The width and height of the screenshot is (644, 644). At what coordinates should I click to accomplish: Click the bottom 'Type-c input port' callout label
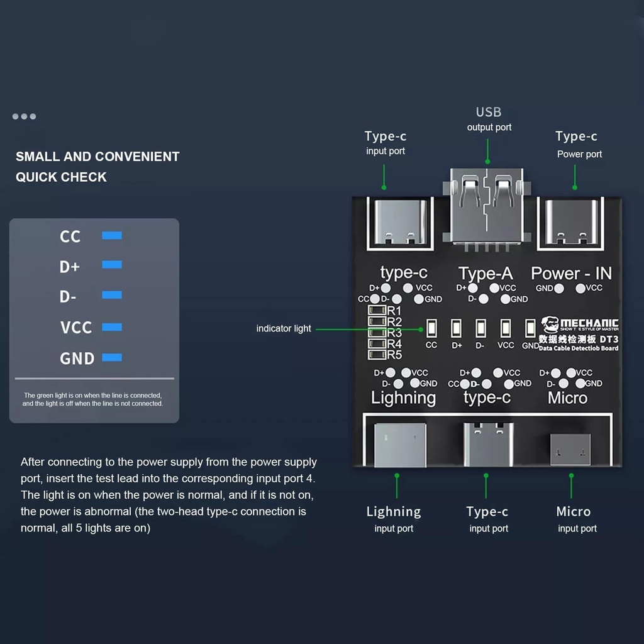488,519
